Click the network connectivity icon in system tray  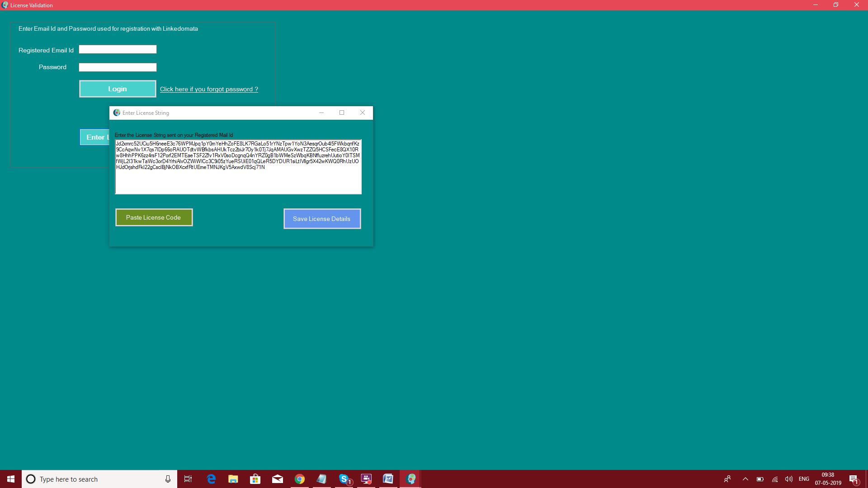coord(774,479)
